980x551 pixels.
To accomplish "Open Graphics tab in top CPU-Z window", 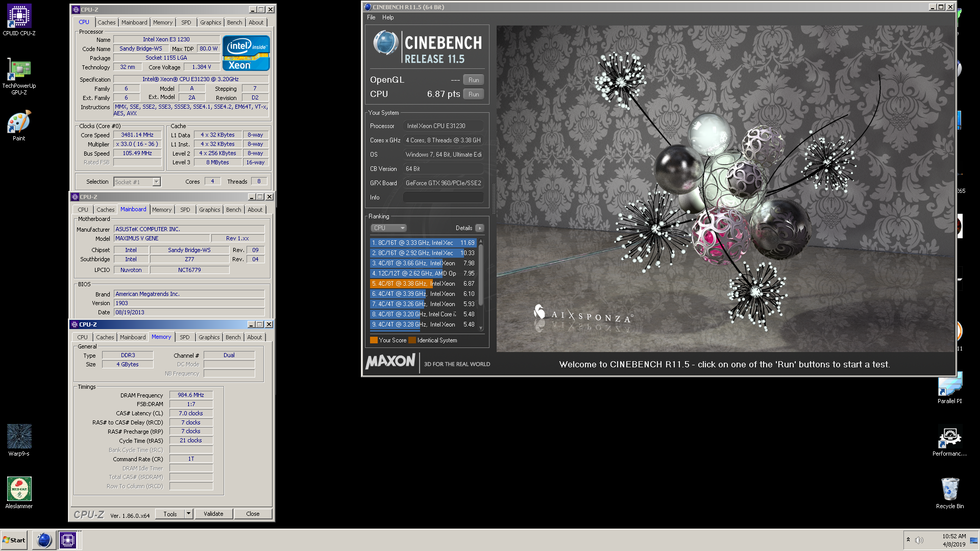I will 210,22.
